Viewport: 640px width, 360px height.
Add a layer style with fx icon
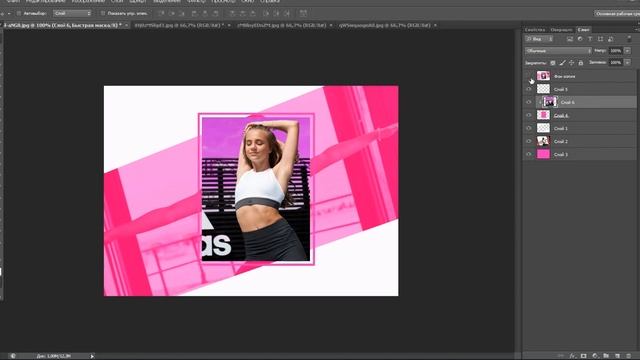pos(573,356)
